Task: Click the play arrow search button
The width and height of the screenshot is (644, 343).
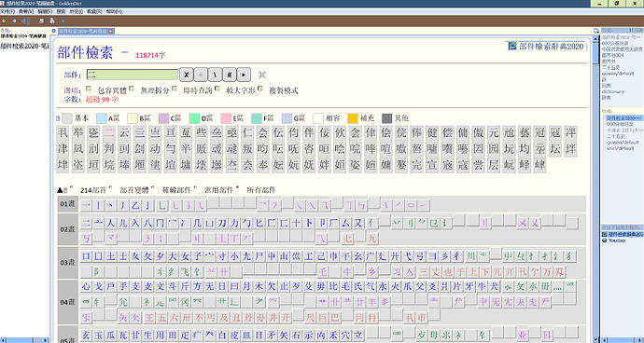Action: tap(244, 75)
